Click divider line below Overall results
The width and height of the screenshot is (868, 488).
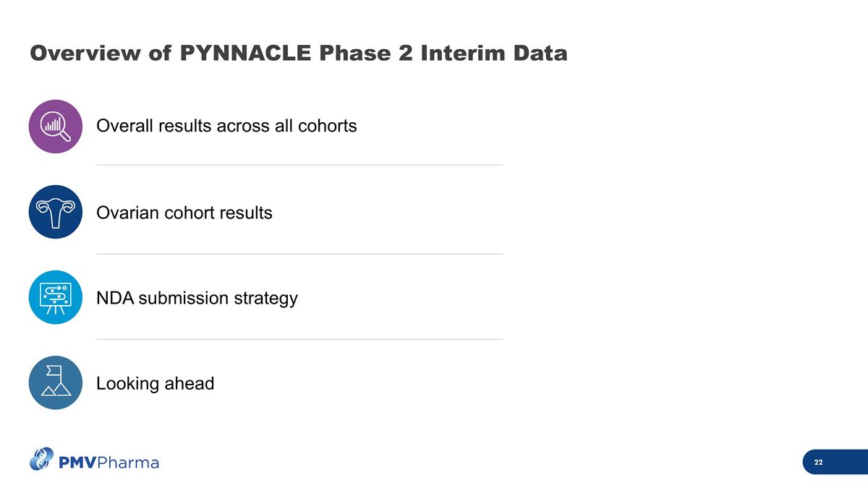299,165
